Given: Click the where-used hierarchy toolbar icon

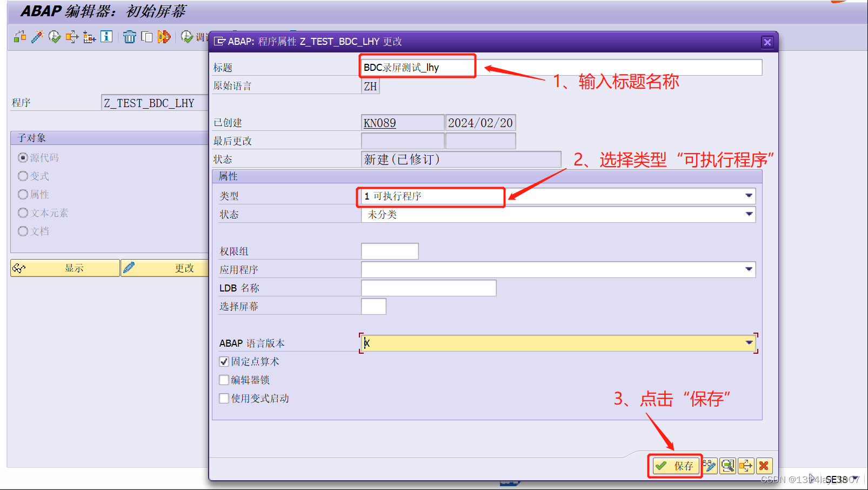Looking at the screenshot, I should pyautogui.click(x=89, y=37).
